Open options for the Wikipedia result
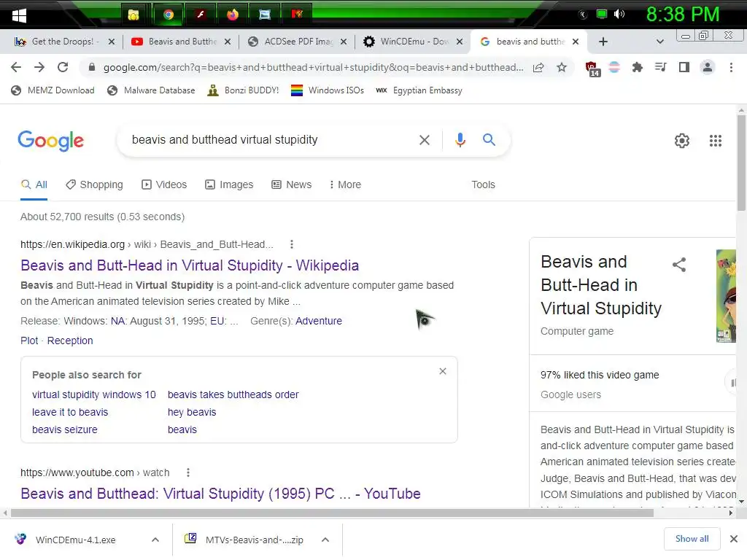 tap(292, 244)
